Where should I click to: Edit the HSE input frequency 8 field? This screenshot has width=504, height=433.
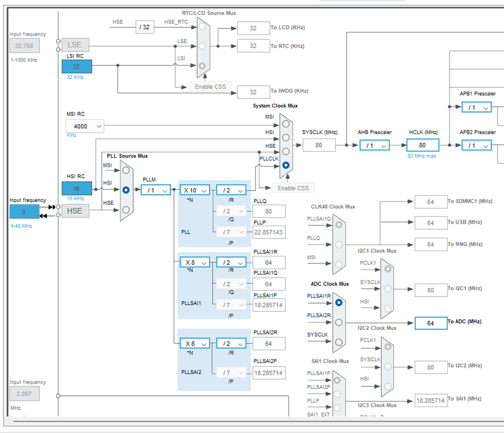(x=24, y=212)
